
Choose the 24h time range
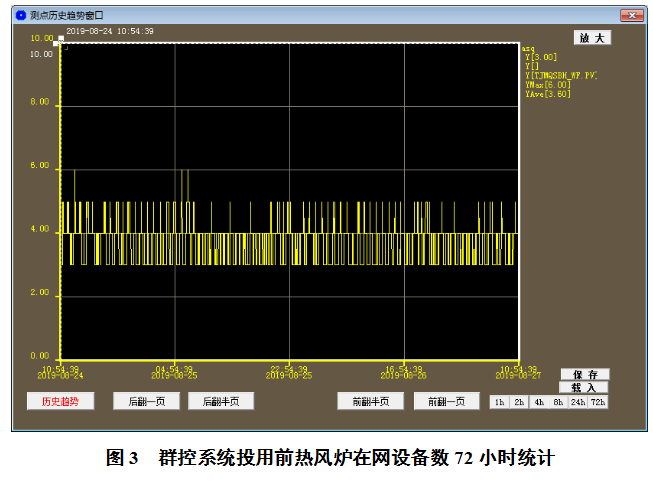(x=577, y=402)
